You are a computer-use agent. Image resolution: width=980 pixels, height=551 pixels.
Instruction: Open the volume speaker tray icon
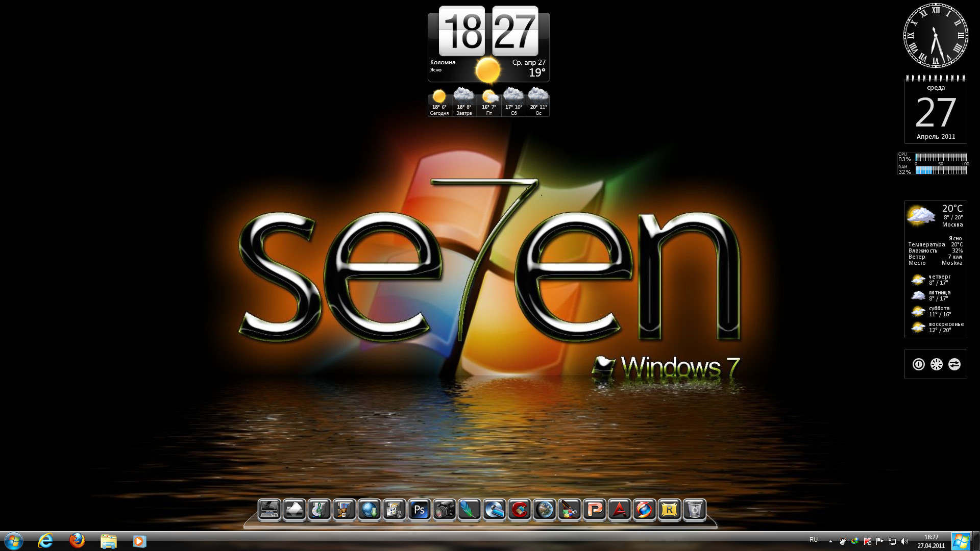click(904, 541)
